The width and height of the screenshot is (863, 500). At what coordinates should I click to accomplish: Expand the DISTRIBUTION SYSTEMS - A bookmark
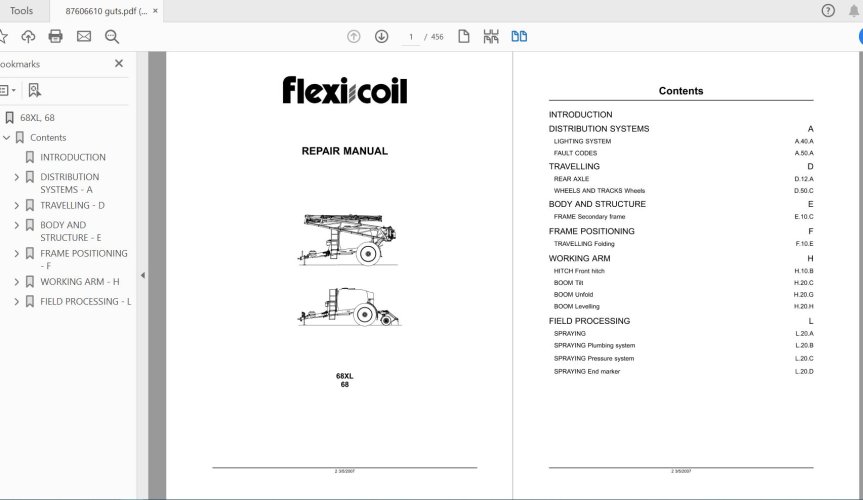17,177
